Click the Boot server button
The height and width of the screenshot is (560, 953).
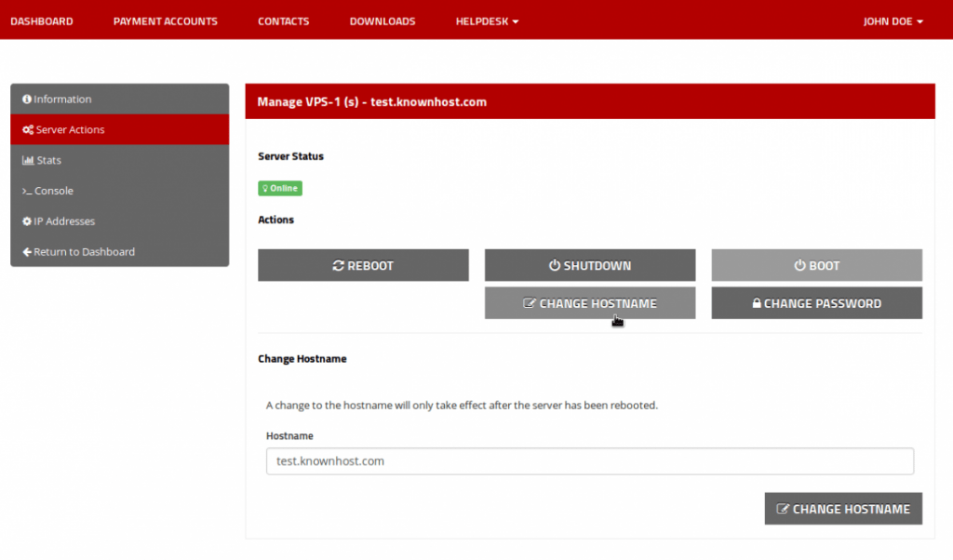coord(816,265)
